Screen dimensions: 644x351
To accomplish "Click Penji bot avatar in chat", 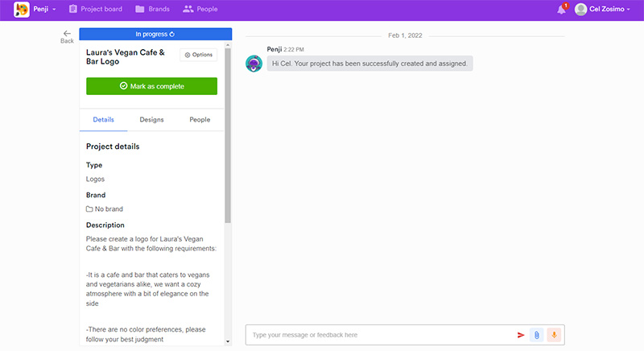I will tap(254, 64).
